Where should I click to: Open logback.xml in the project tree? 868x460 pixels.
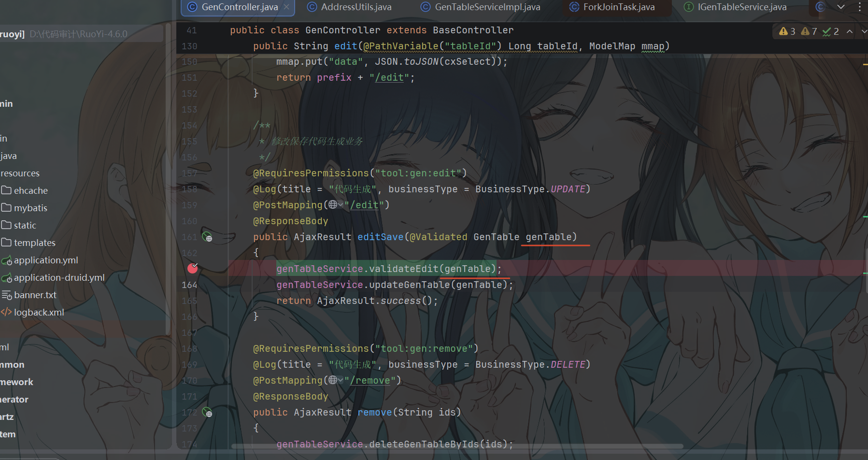pyautogui.click(x=33, y=312)
